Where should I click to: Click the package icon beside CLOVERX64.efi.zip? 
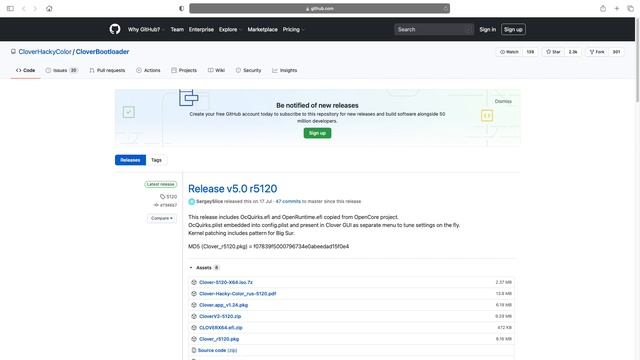tap(194, 328)
